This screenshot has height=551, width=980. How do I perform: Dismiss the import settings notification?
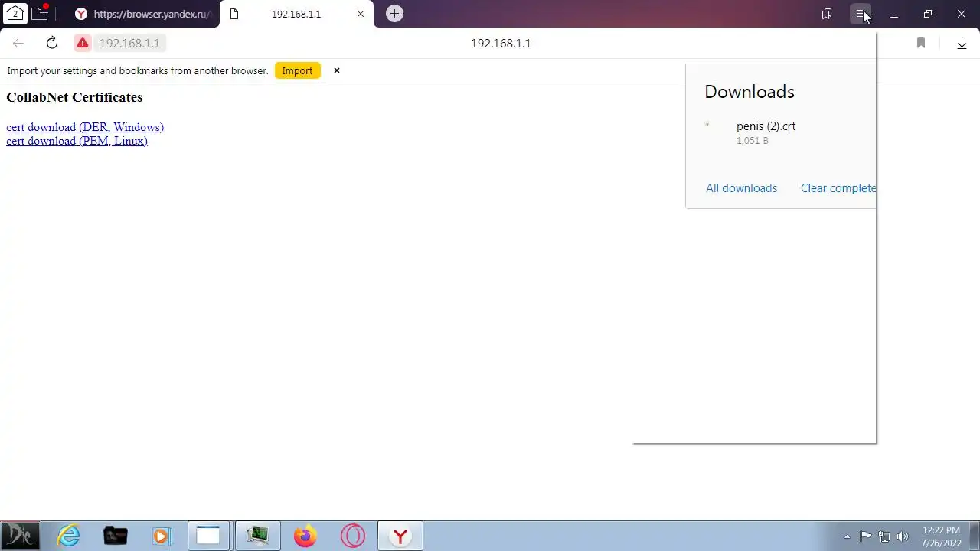point(336,70)
